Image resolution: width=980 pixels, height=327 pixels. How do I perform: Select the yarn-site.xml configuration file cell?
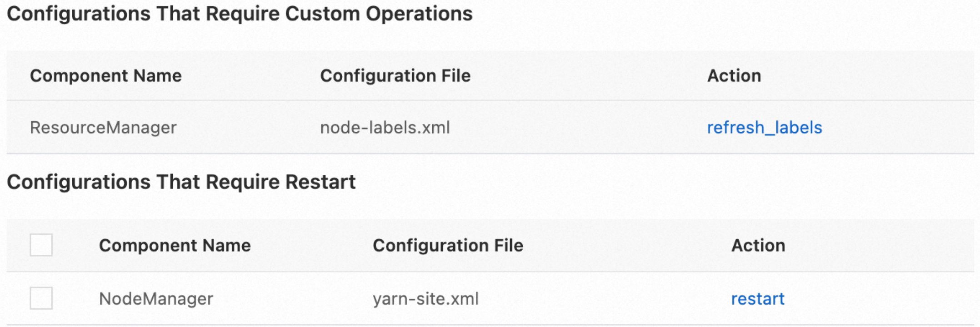point(426,299)
